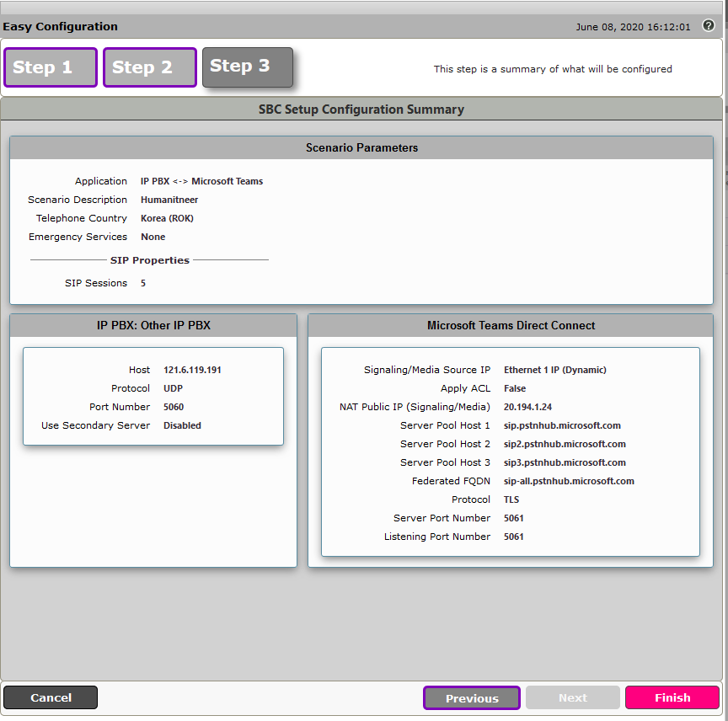
Task: Cancel the Easy Configuration wizard
Action: click(x=51, y=697)
